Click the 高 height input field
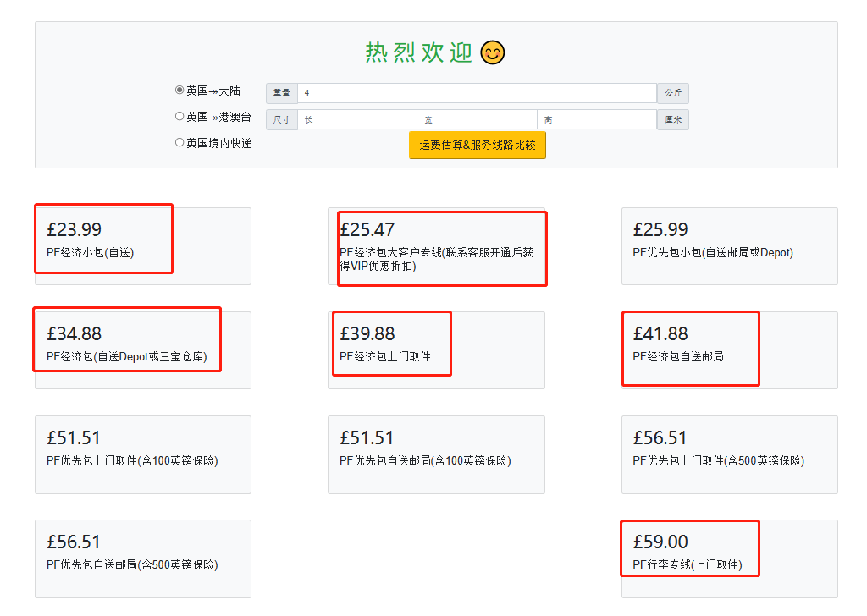The width and height of the screenshot is (867, 616). click(597, 119)
